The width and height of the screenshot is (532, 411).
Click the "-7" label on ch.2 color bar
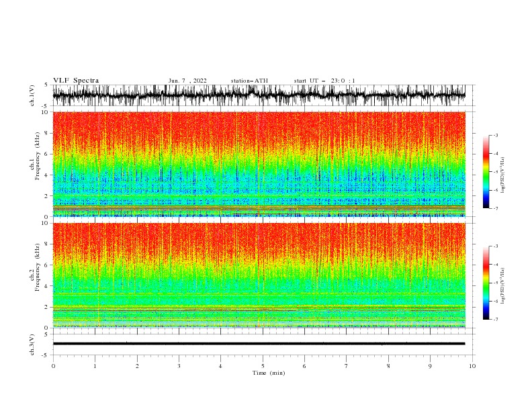point(496,319)
